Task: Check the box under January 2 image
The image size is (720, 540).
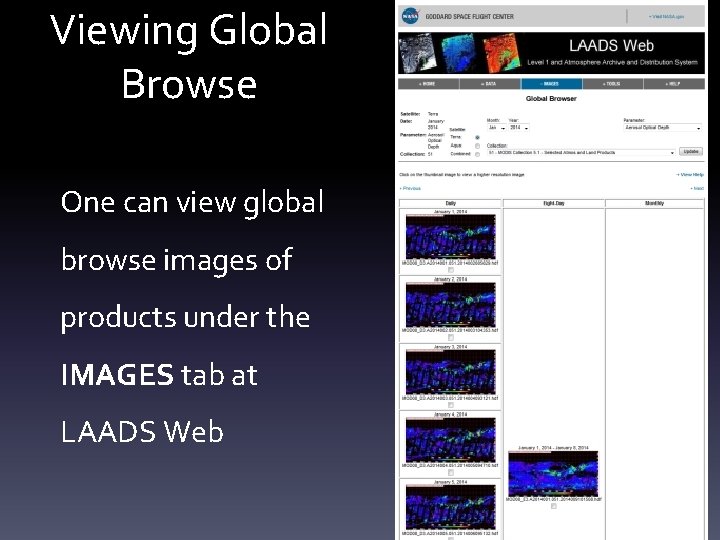Action: click(x=450, y=338)
